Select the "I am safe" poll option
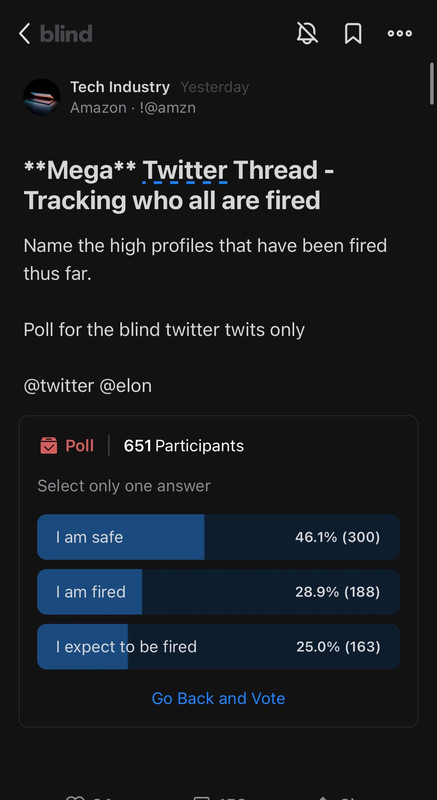The width and height of the screenshot is (437, 800). click(x=218, y=537)
